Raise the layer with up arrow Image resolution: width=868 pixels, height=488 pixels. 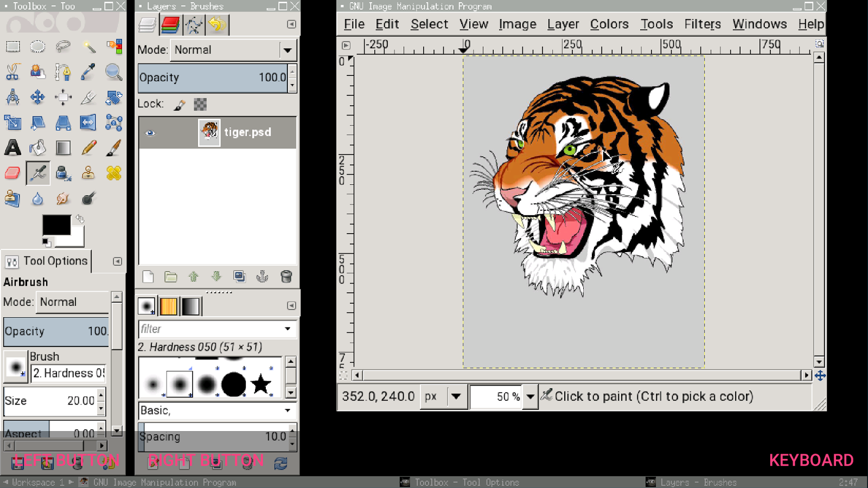point(194,277)
